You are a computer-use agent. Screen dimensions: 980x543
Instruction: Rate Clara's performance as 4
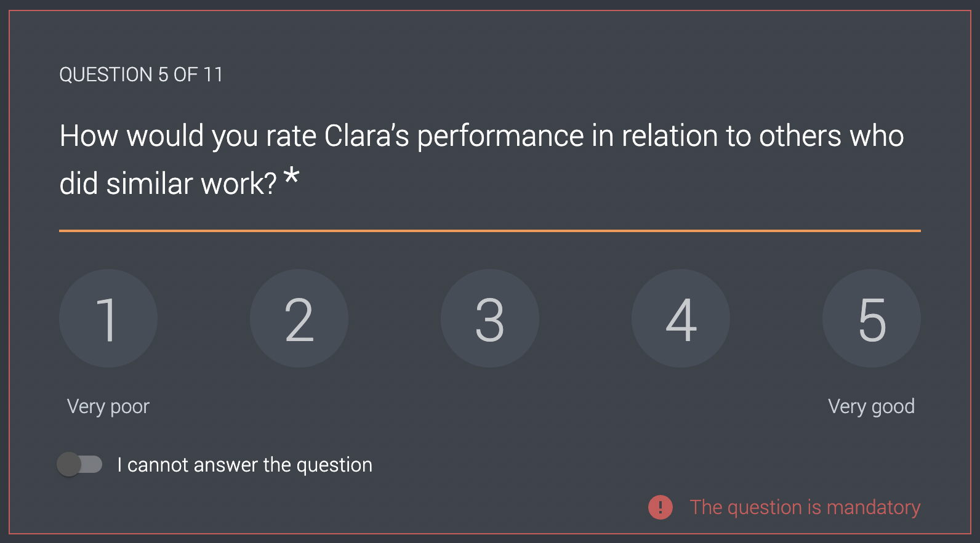click(x=681, y=318)
